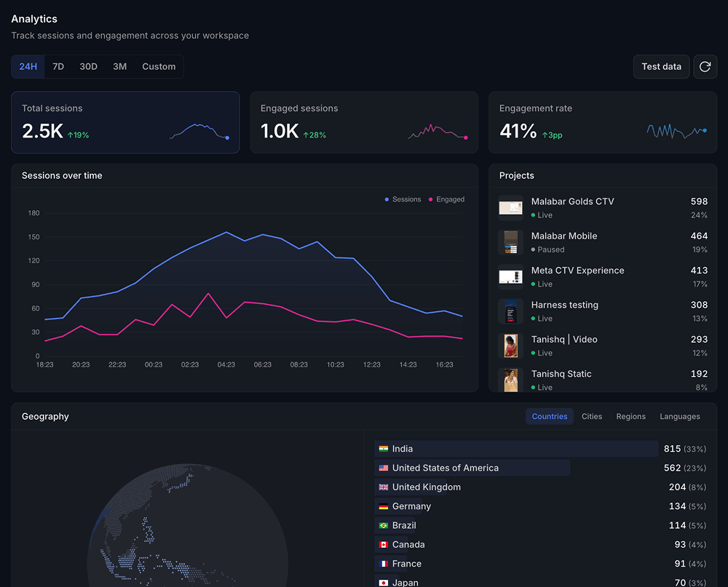Select the Engaged sessions metric card
Image resolution: width=728 pixels, height=587 pixels.
coord(364,122)
